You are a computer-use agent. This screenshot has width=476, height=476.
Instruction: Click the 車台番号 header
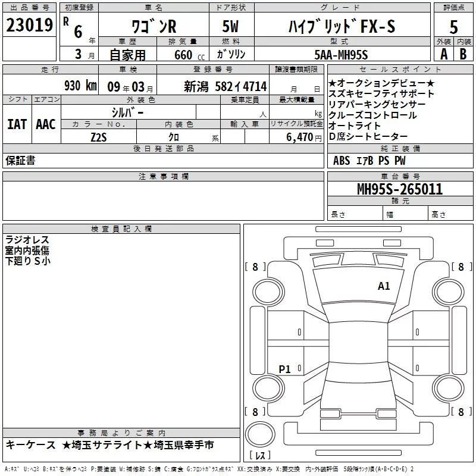[400, 176]
